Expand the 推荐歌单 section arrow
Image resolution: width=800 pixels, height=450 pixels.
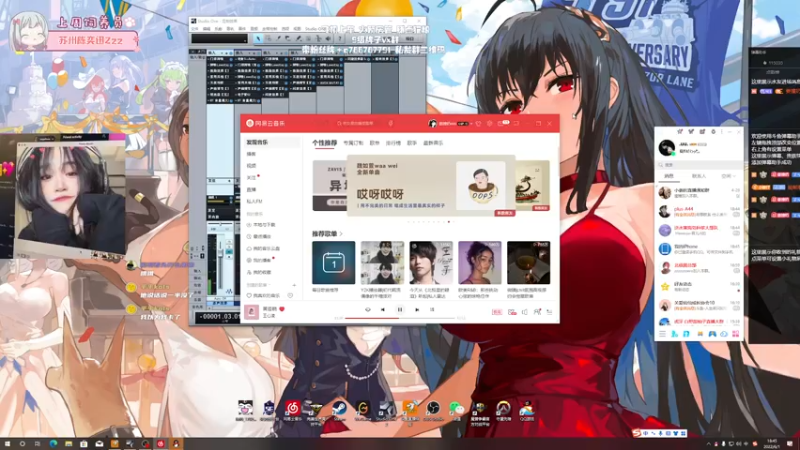pyautogui.click(x=340, y=233)
